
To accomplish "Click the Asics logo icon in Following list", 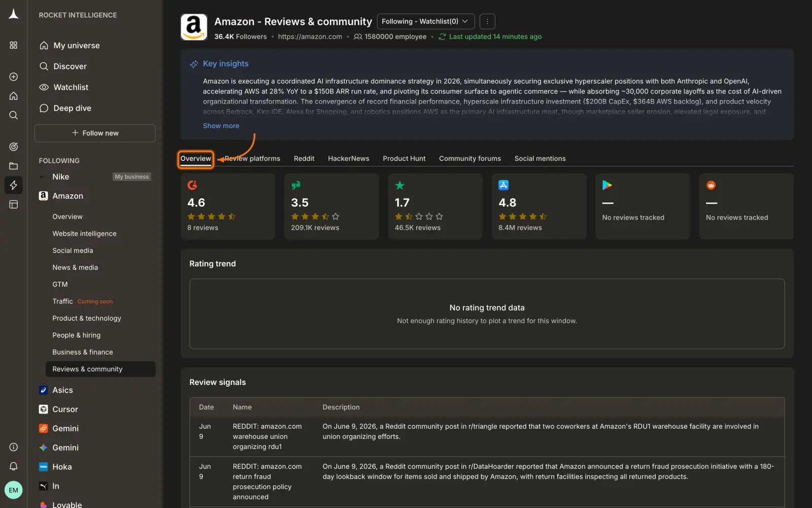I will tap(44, 390).
